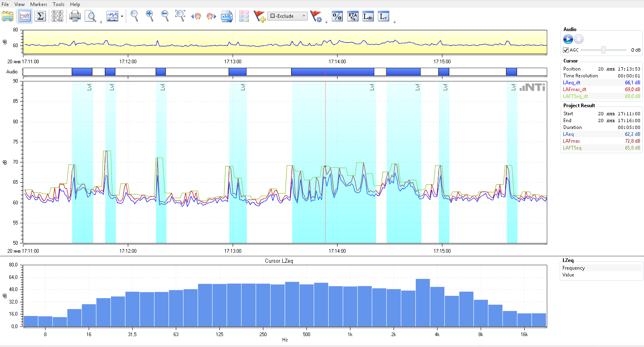Screen dimensions: 644x347
Task: Open the Markers menu
Action: (x=38, y=4)
